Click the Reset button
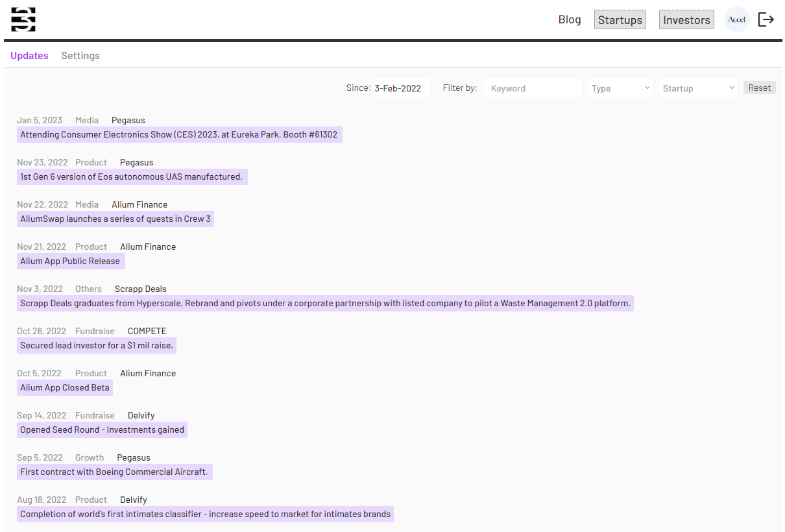 click(x=760, y=88)
